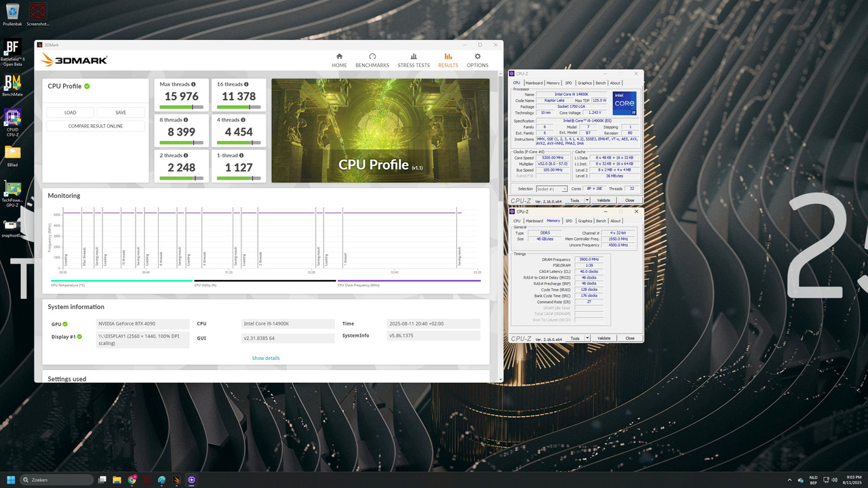Click the 1-thread info icon

241,155
